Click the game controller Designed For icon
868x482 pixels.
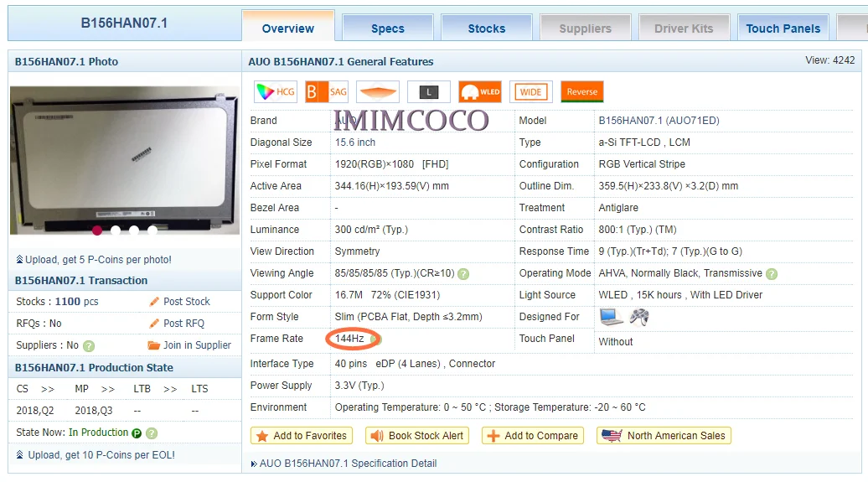(639, 317)
